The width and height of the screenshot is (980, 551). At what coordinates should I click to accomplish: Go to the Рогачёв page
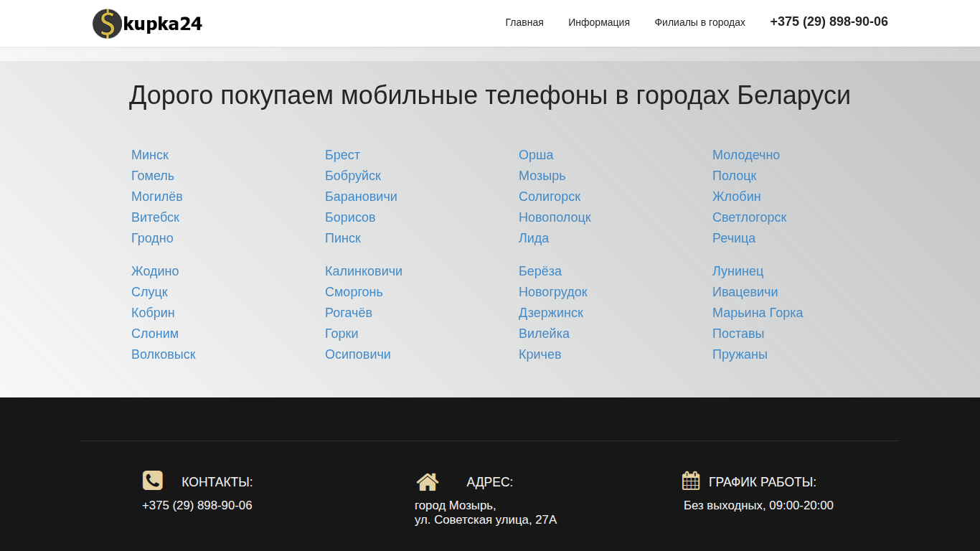point(349,313)
